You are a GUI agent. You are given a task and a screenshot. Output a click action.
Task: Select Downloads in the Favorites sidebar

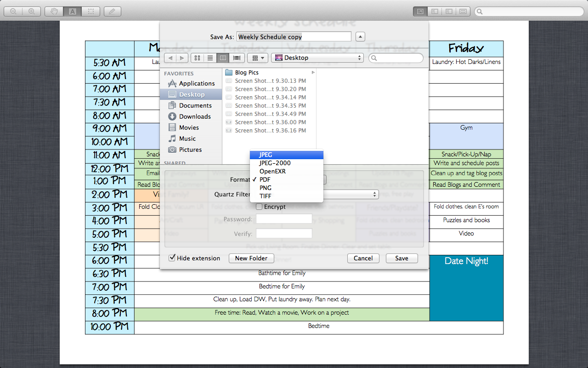[191, 116]
